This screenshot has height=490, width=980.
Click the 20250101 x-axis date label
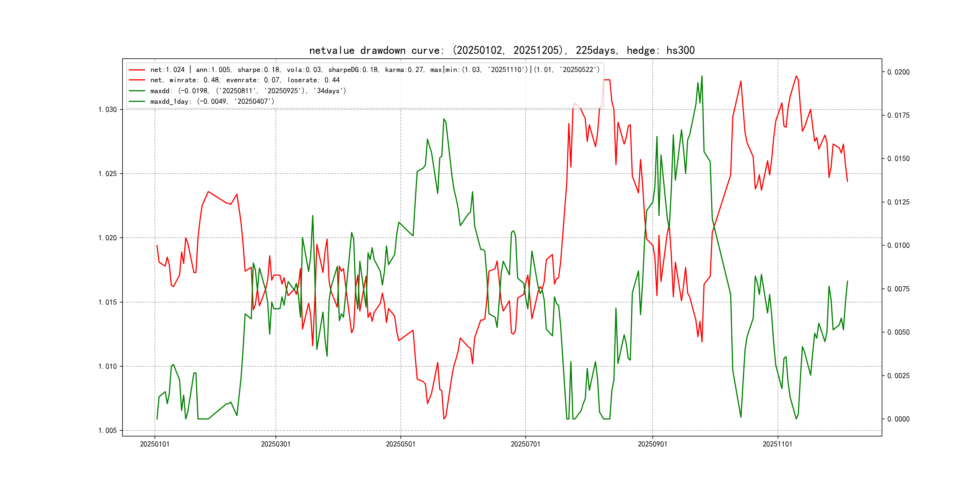155,444
